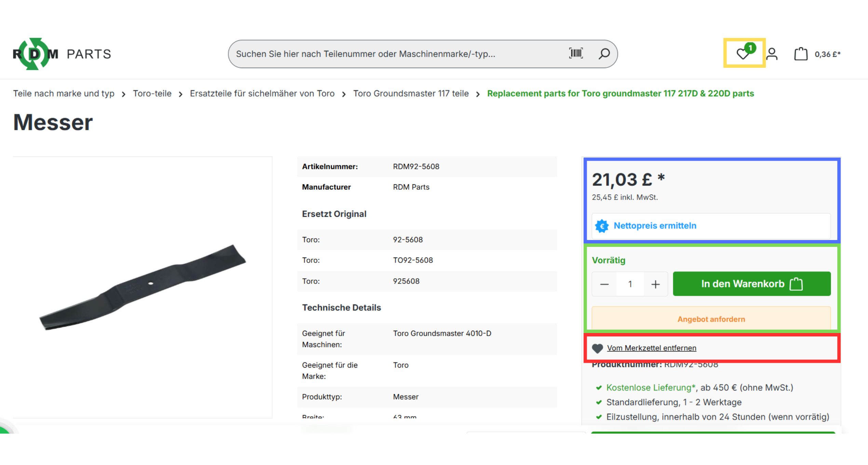Click 25,45 £ inkl. MwSt. text
Image resolution: width=868 pixels, height=465 pixels.
(625, 197)
